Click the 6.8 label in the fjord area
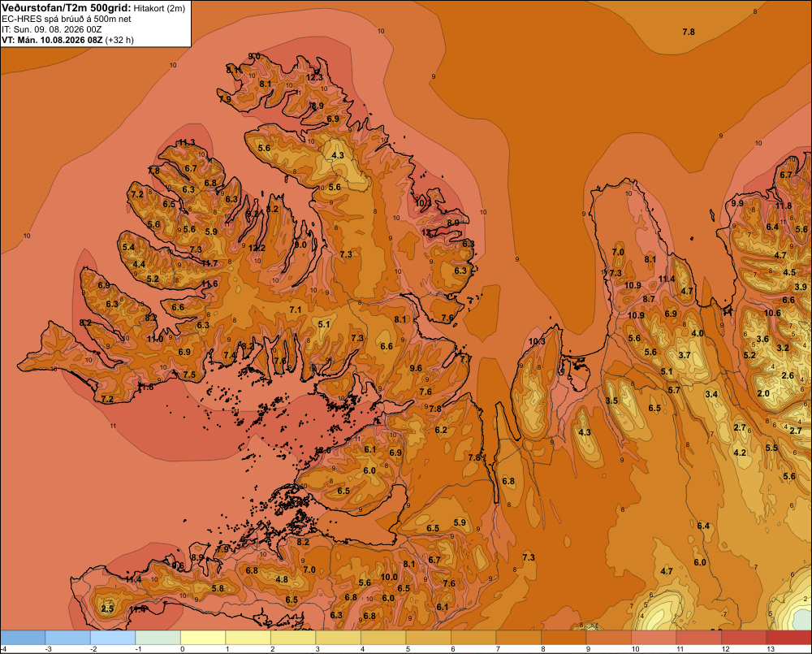The width and height of the screenshot is (812, 654). 508,482
